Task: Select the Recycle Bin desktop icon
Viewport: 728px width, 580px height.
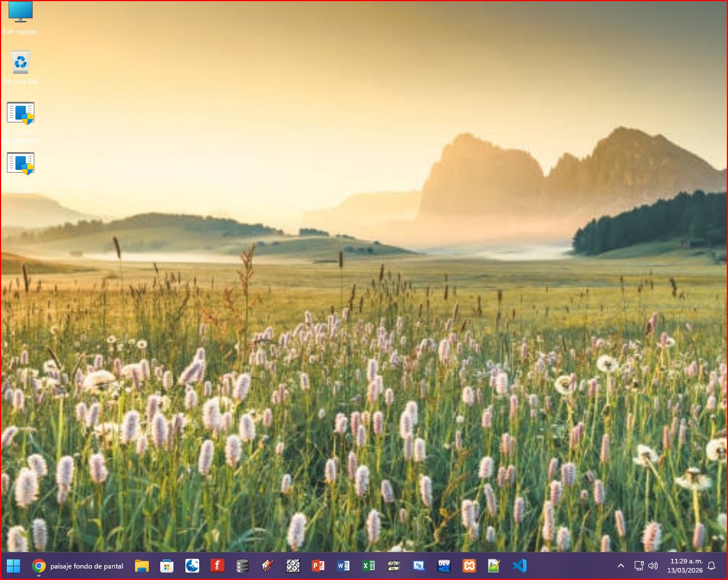Action: (21, 63)
